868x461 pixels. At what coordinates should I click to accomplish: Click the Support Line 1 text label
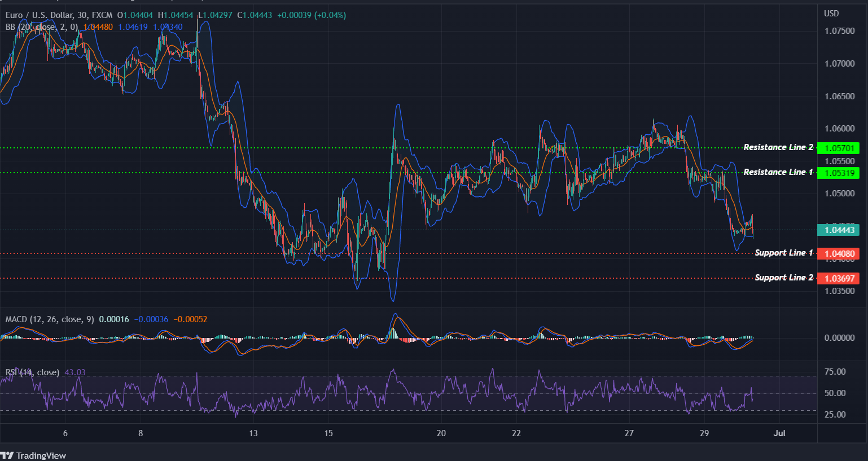[783, 253]
